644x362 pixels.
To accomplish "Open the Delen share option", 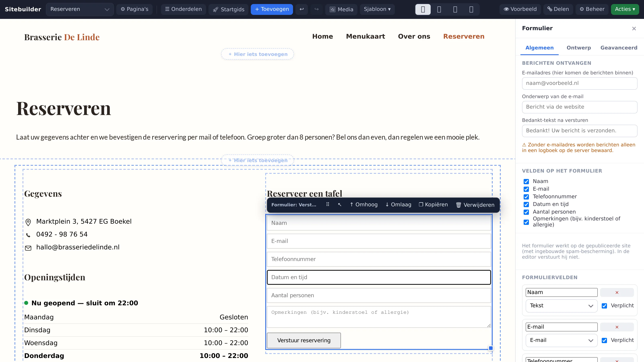I will pos(558,9).
